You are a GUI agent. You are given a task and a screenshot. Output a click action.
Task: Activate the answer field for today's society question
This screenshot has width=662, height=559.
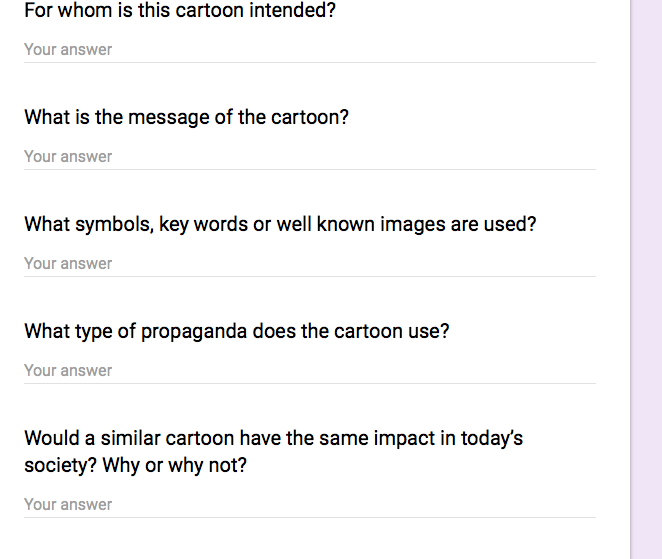pyautogui.click(x=309, y=504)
